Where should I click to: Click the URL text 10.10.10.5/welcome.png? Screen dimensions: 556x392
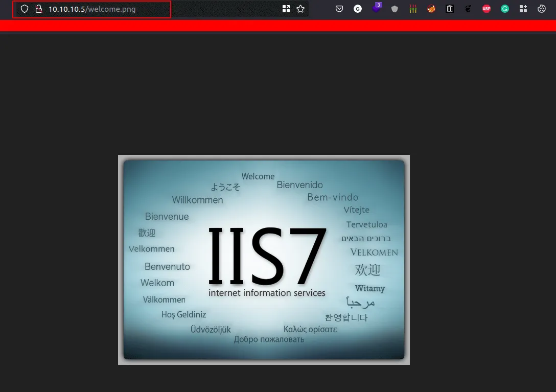point(92,9)
